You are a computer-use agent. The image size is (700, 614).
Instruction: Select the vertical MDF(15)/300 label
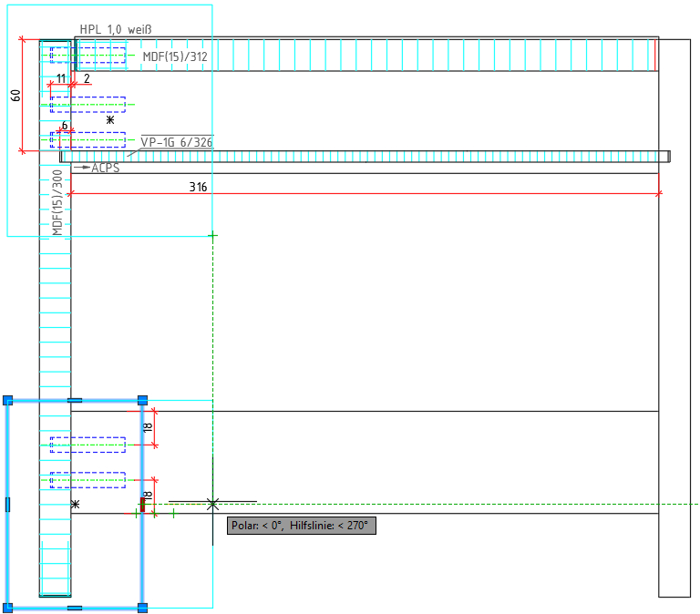(x=57, y=202)
